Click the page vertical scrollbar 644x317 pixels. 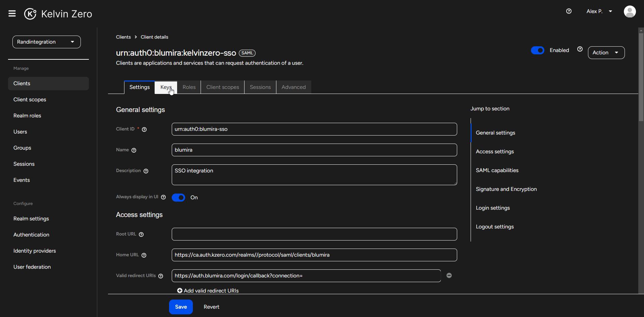tap(641, 77)
